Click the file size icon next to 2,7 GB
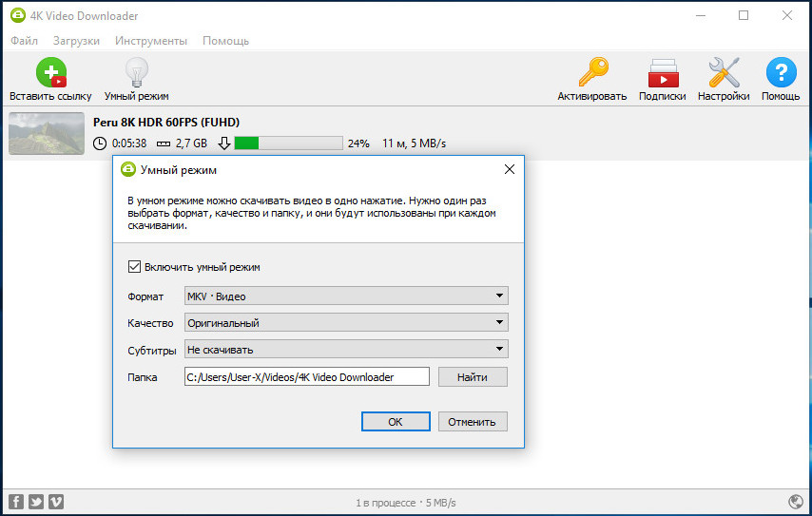The height and width of the screenshot is (516, 812). (164, 143)
